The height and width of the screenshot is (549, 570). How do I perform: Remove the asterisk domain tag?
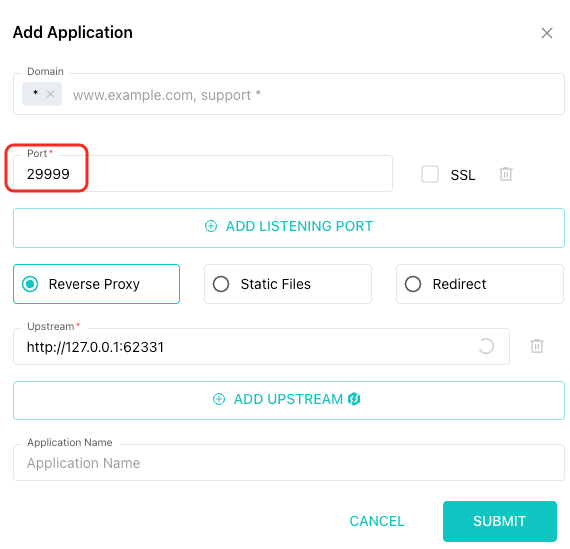pyautogui.click(x=51, y=94)
